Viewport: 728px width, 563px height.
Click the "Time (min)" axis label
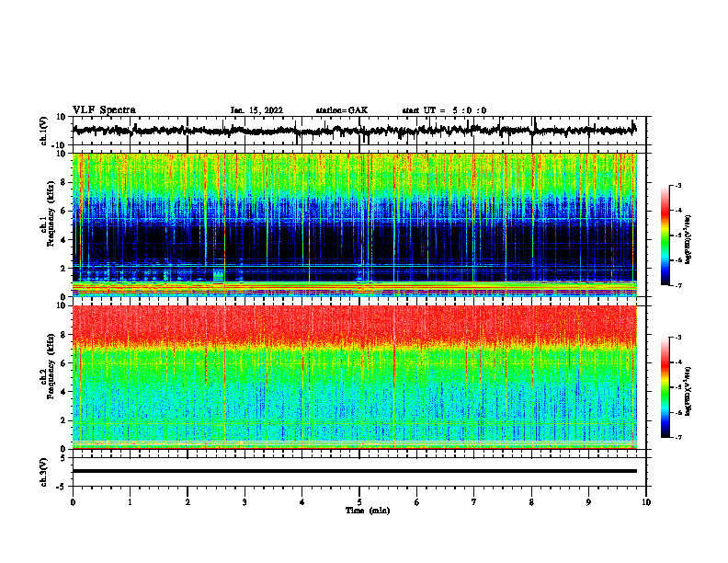click(x=368, y=511)
